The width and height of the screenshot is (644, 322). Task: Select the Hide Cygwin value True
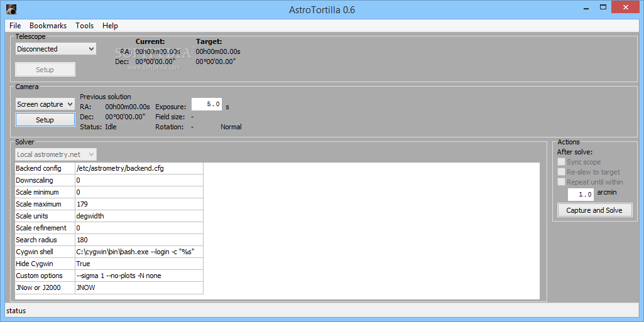139,264
